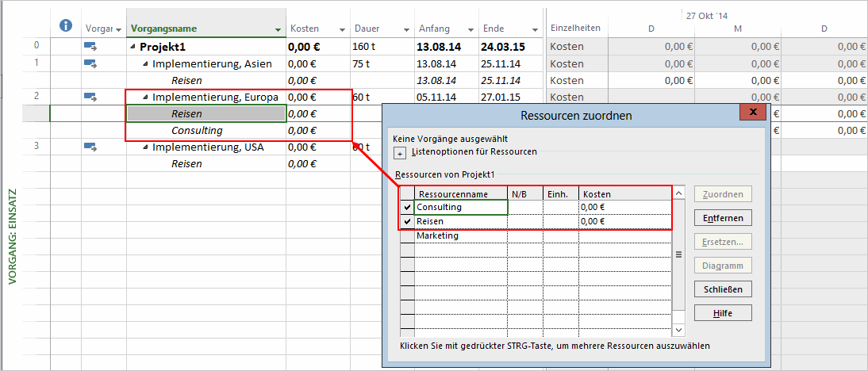868x371 pixels.
Task: Expand Listenoptionen für Ressourcen section
Action: pyautogui.click(x=400, y=153)
